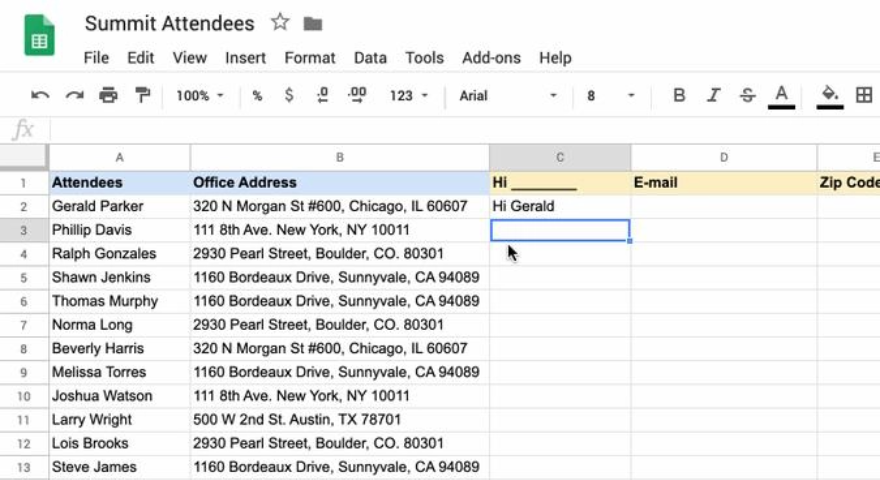880x480 pixels.
Task: Click the print icon
Action: click(108, 96)
